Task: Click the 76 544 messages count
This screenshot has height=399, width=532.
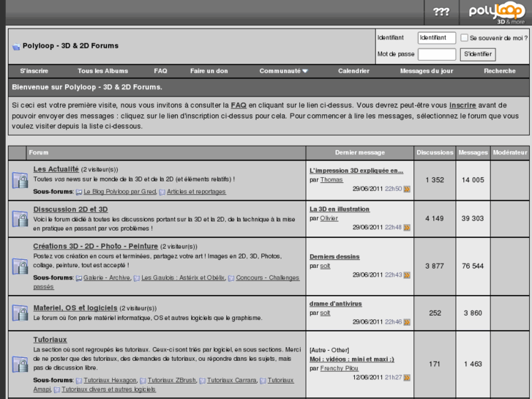Action: [473, 266]
